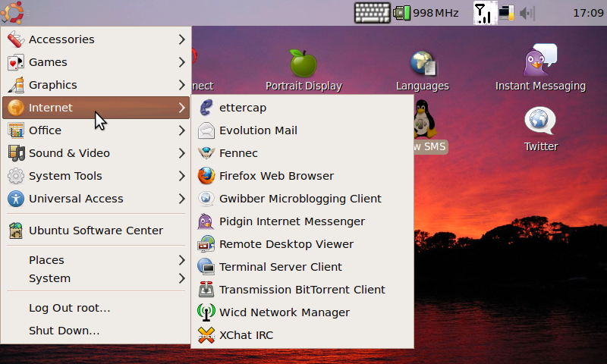Open the ettercap application icon

coord(206,108)
